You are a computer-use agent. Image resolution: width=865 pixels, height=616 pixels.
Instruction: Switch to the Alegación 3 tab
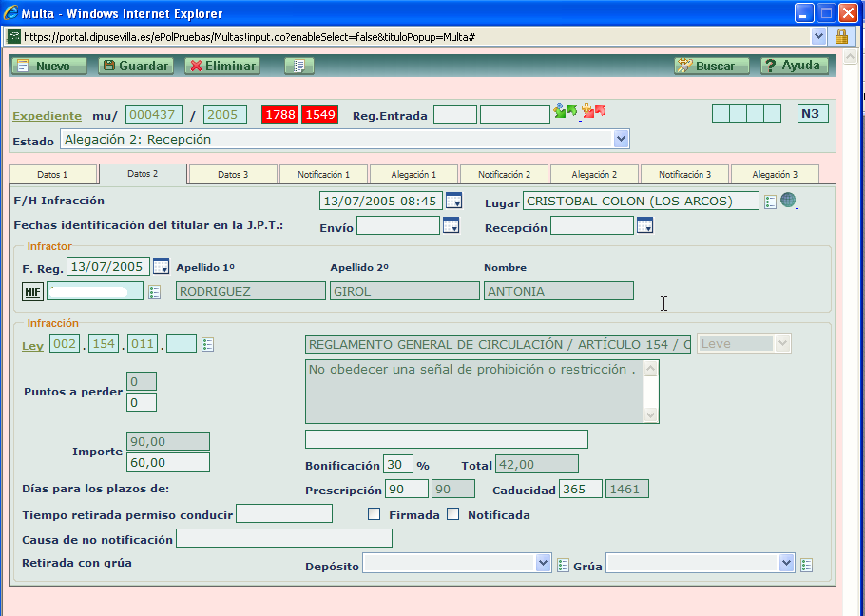pos(775,174)
